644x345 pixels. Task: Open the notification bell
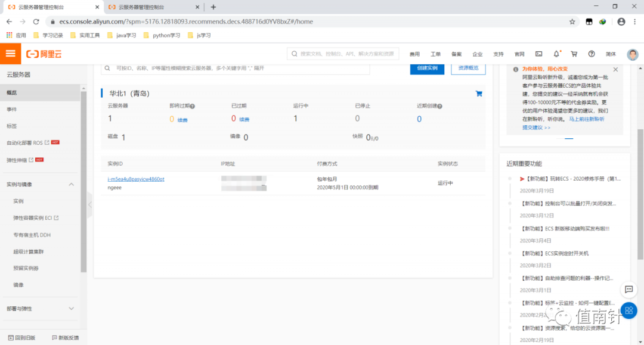coord(556,54)
